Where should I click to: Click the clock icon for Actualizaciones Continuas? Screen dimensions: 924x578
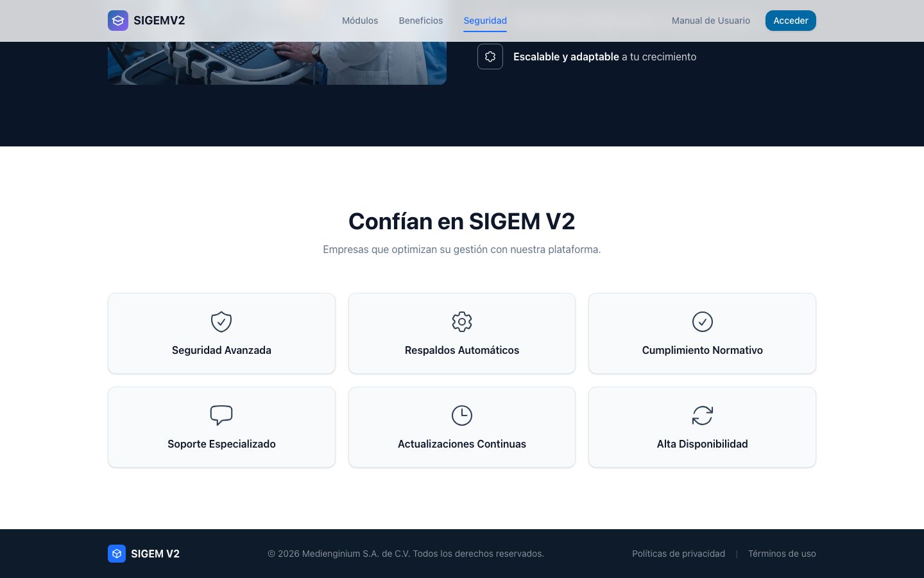point(462,416)
